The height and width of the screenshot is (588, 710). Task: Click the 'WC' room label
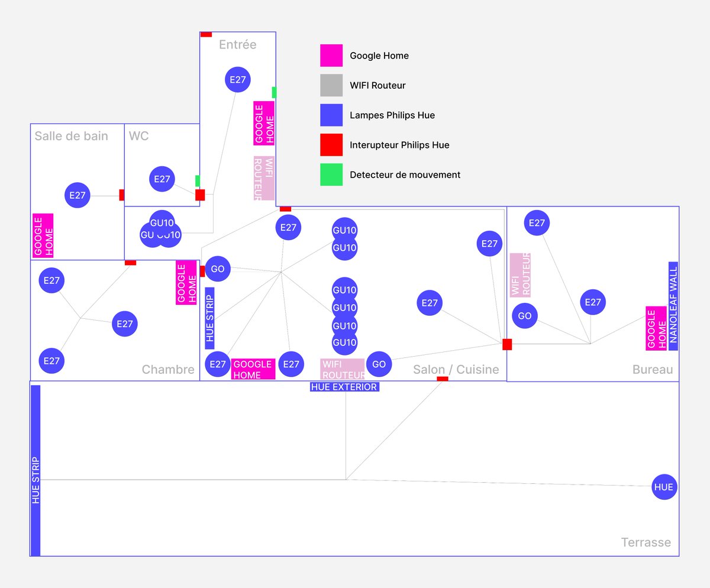(x=139, y=136)
